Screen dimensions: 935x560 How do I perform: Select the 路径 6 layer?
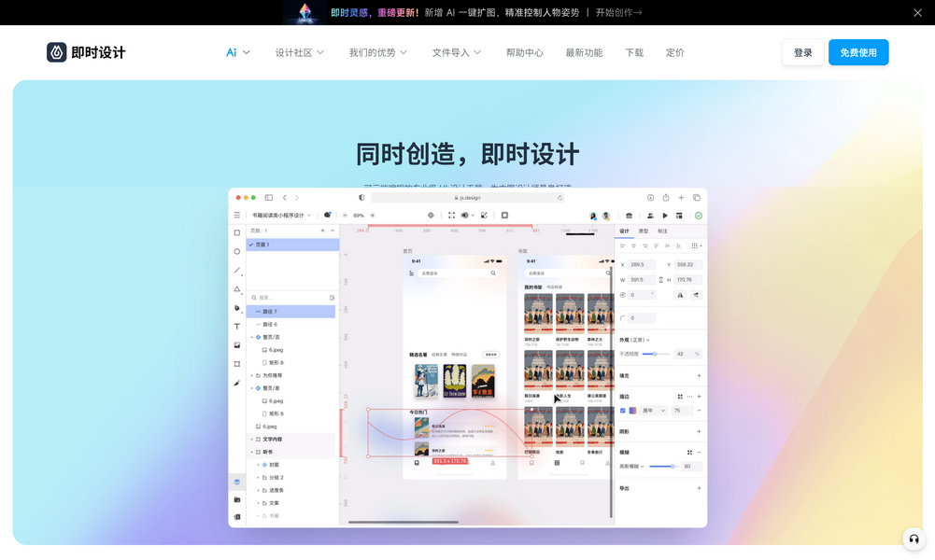268,324
